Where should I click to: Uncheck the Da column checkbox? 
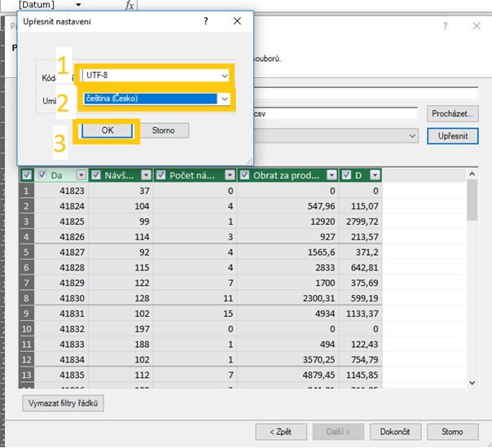click(42, 175)
